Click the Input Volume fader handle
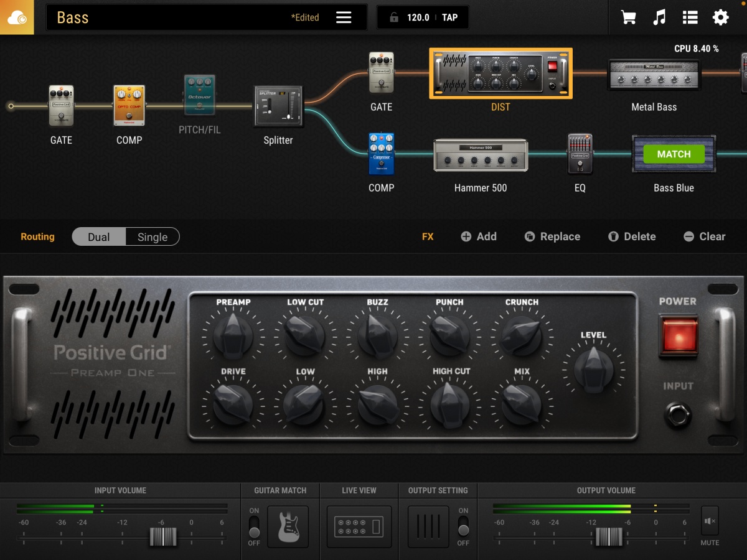Viewport: 747px width, 560px height. pos(163,536)
